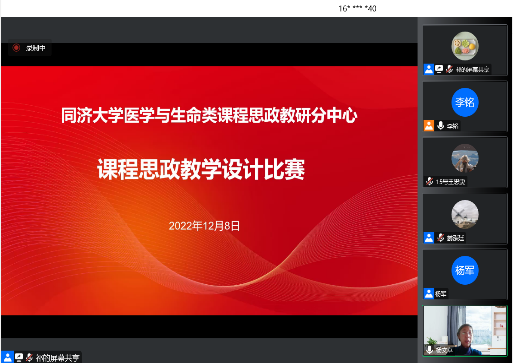Viewport: 513px width, 363px height.
Task: Click the muted mic icon in the screen-share label
Action: (29, 358)
